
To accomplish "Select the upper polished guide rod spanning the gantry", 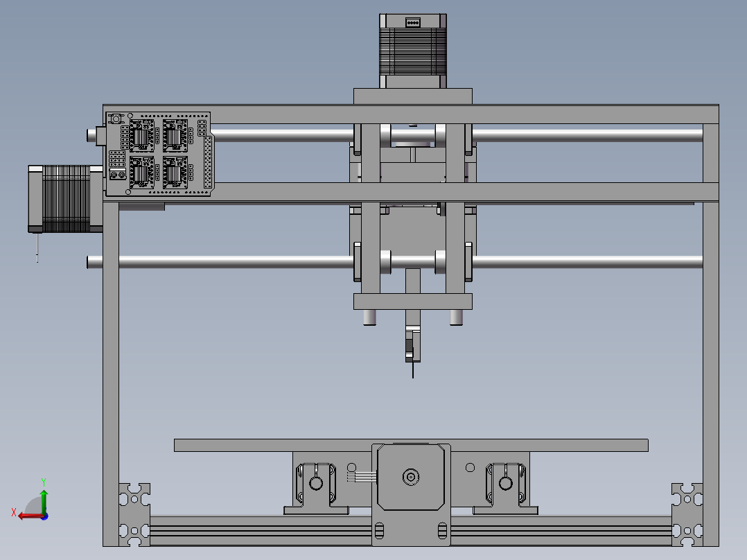I will coord(589,133).
